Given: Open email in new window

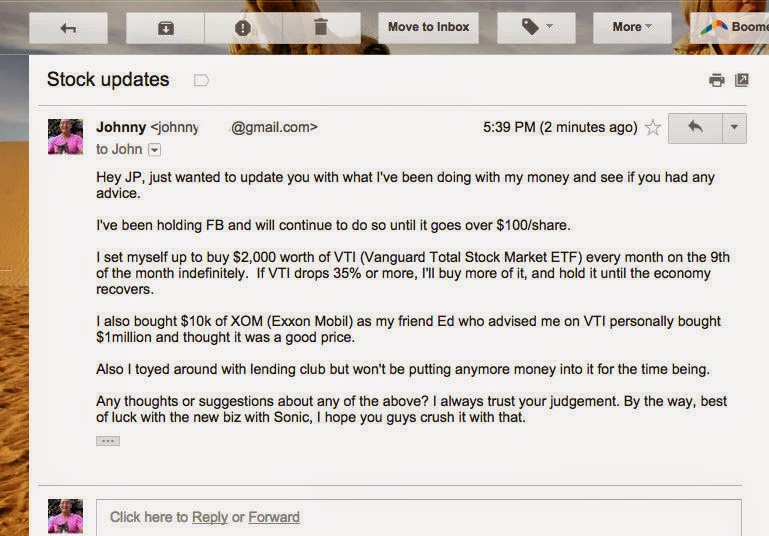Looking at the screenshot, I should tap(741, 80).
